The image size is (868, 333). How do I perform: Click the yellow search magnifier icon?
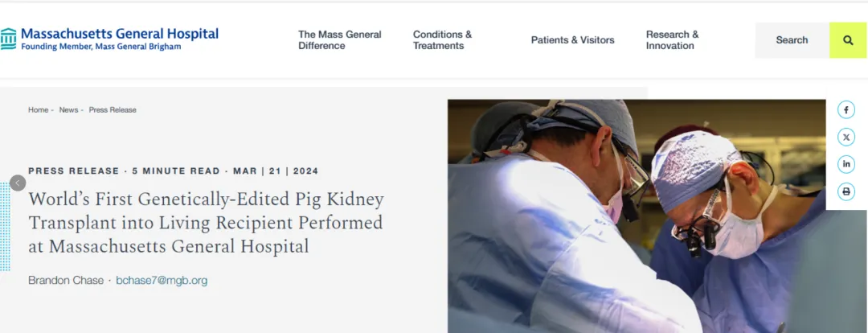pyautogui.click(x=848, y=40)
